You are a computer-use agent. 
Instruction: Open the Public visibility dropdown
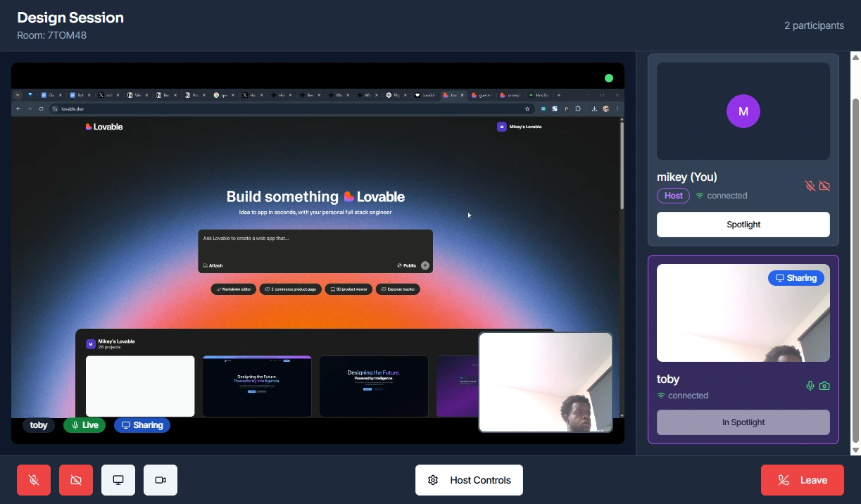[407, 265]
